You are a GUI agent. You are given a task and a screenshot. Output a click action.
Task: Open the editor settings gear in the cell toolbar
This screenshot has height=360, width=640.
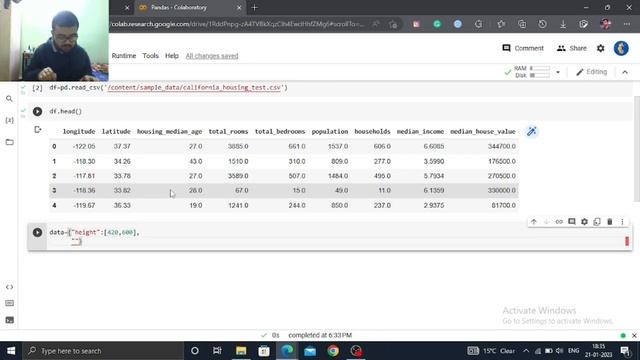584,222
